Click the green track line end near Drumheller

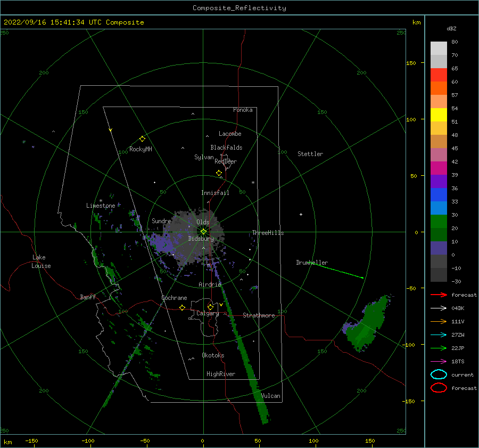[x=363, y=278]
